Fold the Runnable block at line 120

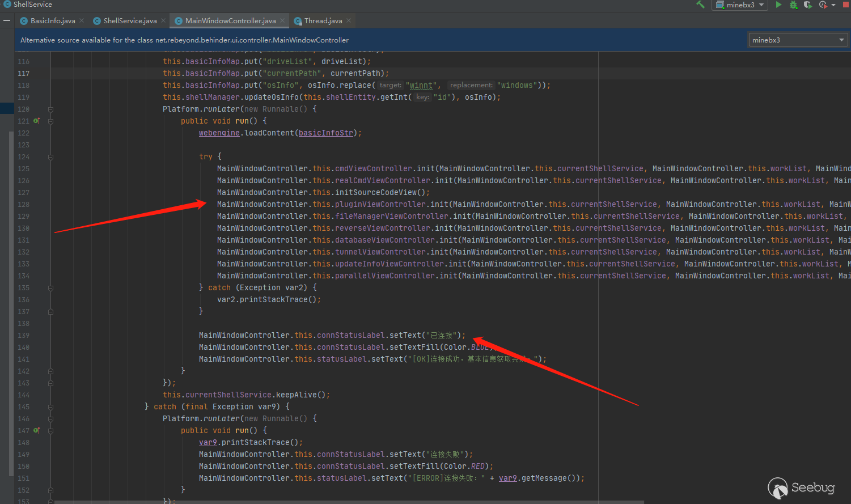pos(50,109)
